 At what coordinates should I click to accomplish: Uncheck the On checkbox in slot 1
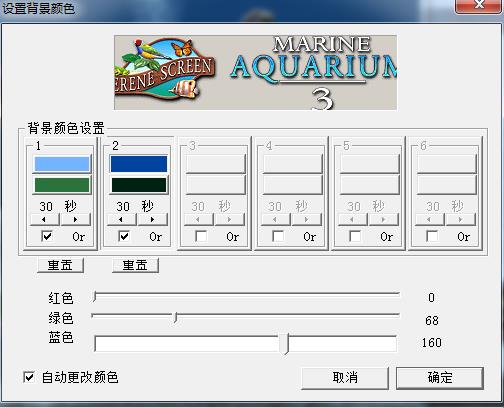[x=47, y=236]
